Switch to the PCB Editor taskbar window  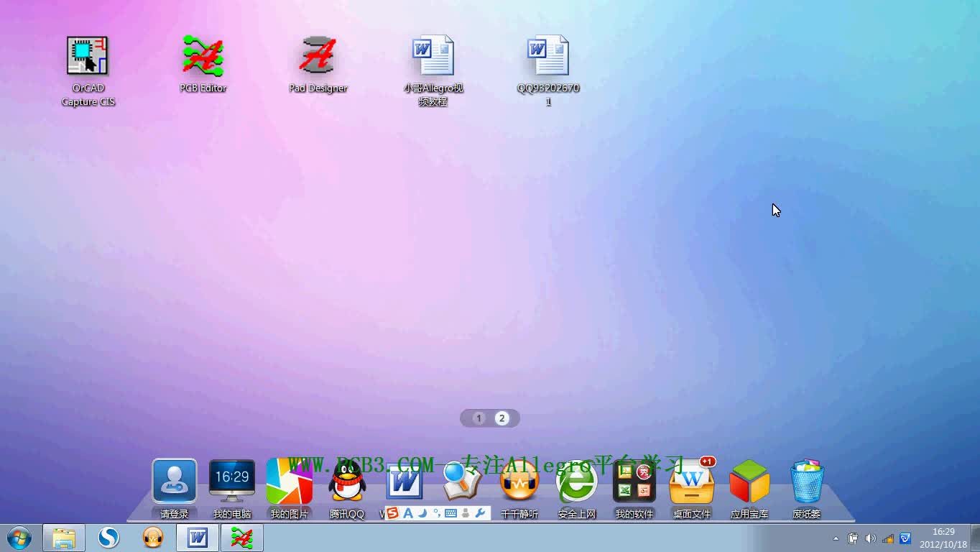coord(242,538)
